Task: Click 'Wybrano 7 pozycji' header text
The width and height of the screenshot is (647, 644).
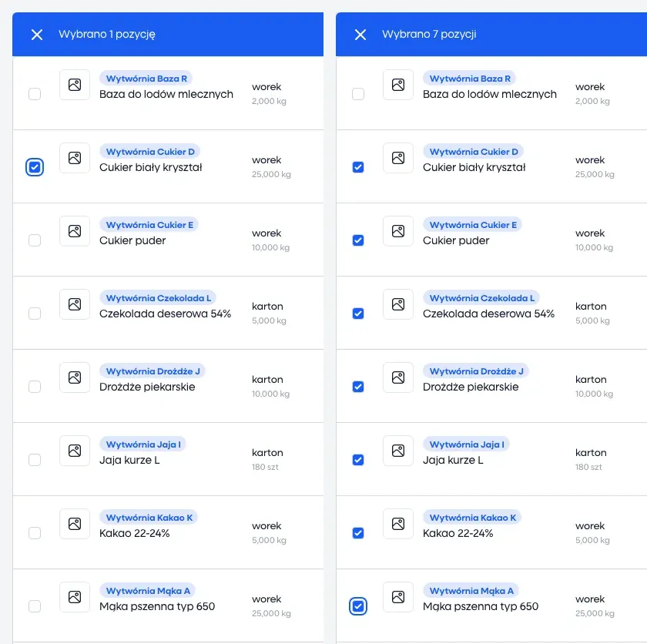Action: click(x=429, y=34)
